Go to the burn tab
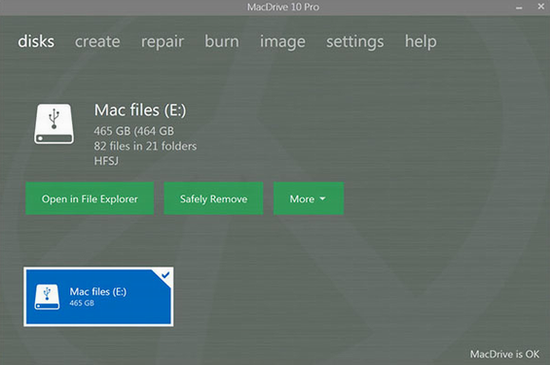The width and height of the screenshot is (550, 365). [x=222, y=41]
